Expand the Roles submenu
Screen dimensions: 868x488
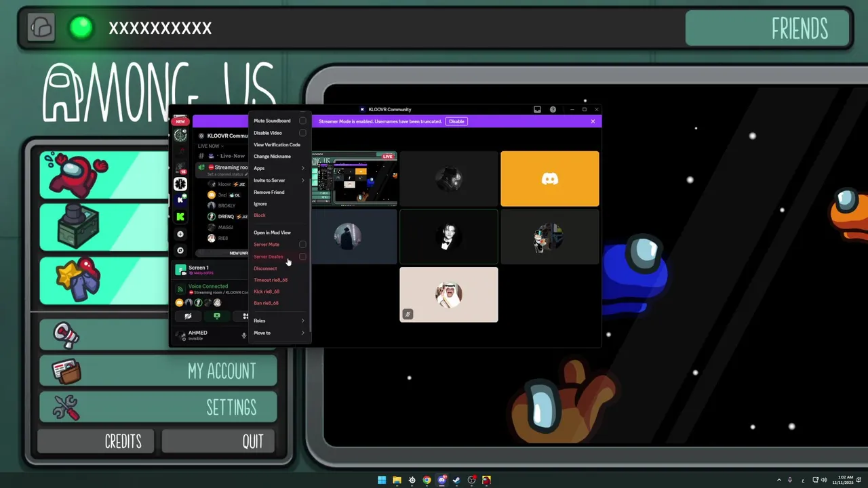(x=279, y=321)
